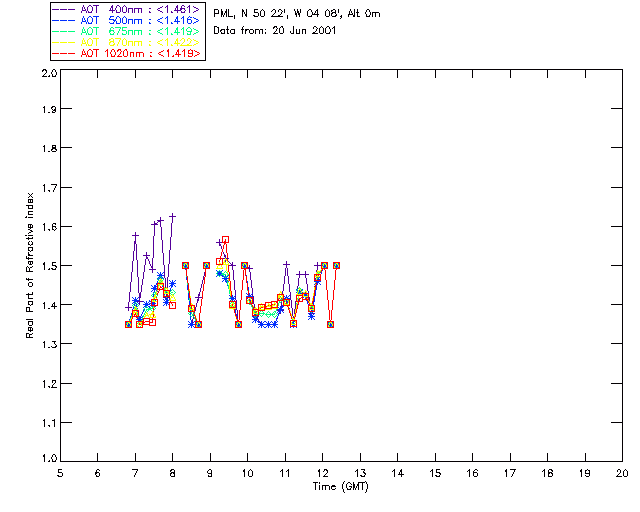Image resolution: width=640 pixels, height=512 pixels.
Task: Click the x-axis tick label "7"
Action: 135,473
